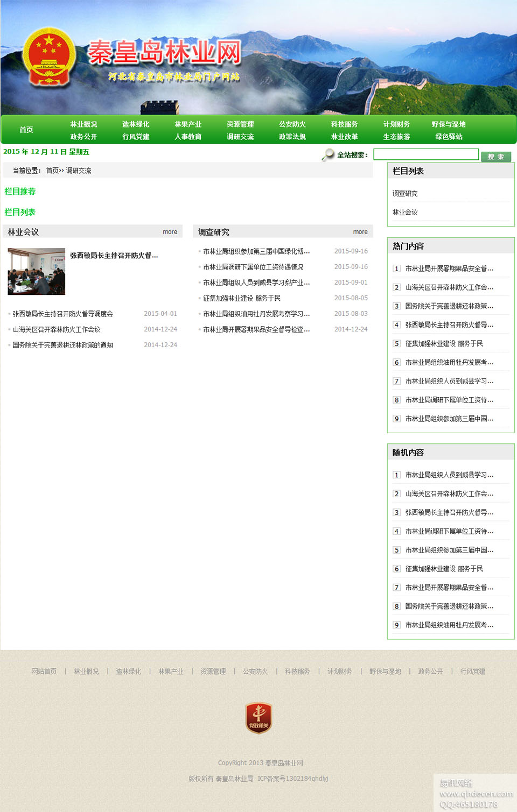
Task: Go to 绿色驿站 in navigation bar
Action: pyautogui.click(x=449, y=137)
